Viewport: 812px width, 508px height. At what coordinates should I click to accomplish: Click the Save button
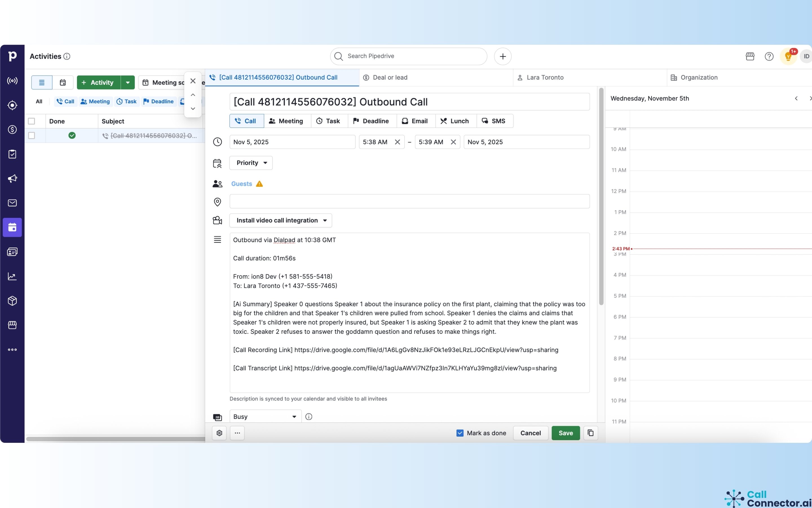coord(566,433)
